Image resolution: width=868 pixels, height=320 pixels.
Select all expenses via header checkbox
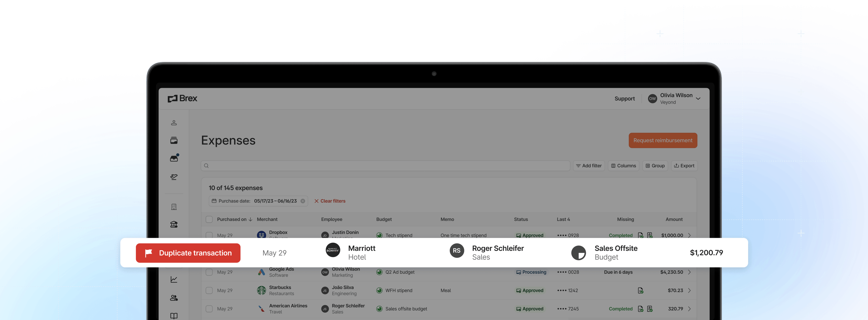(209, 219)
